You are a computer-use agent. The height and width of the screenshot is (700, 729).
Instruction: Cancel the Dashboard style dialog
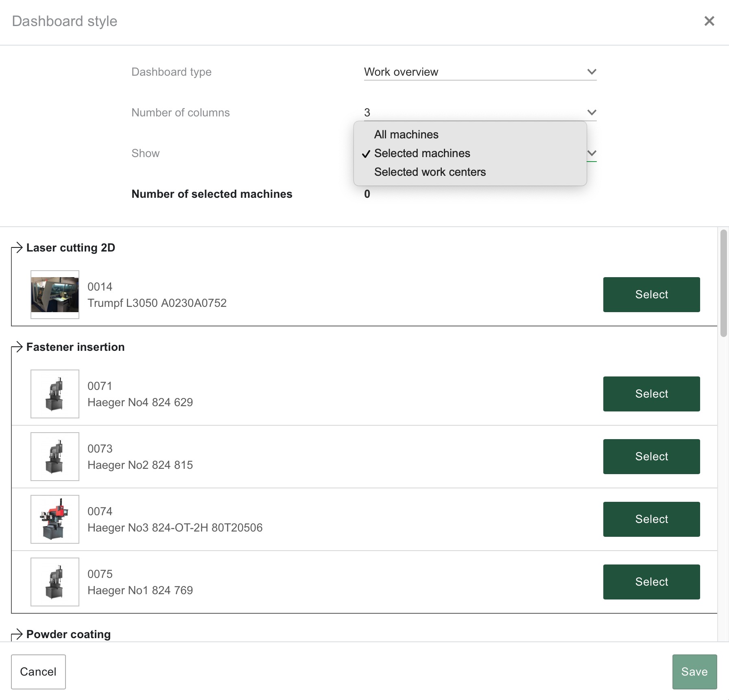click(x=38, y=672)
